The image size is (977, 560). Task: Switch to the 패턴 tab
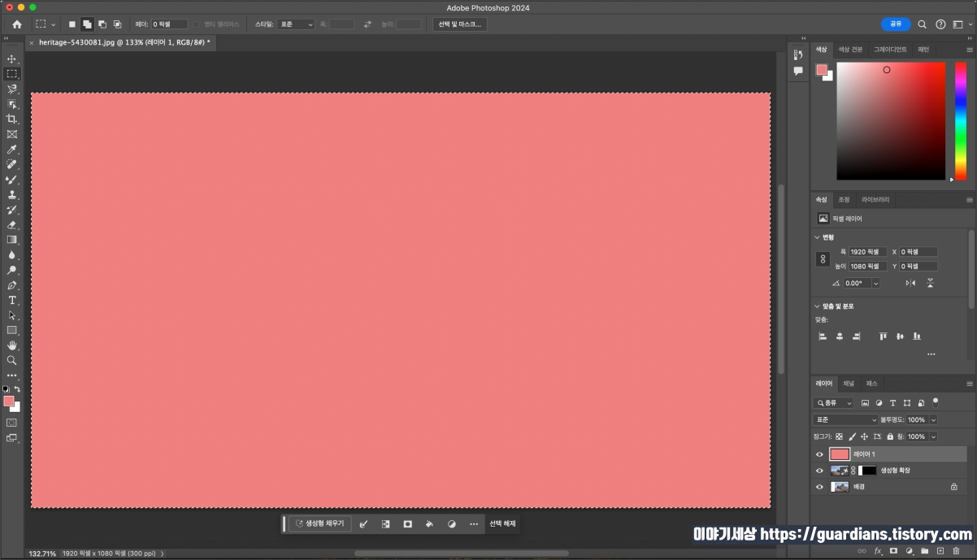pos(923,50)
